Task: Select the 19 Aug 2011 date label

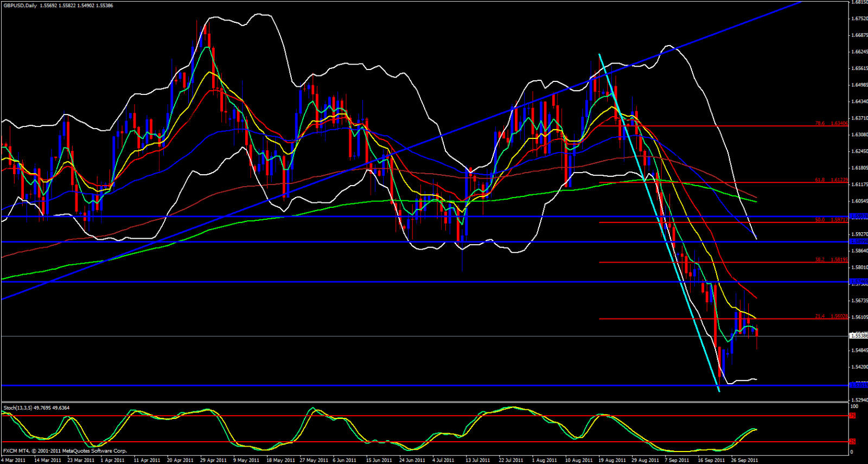Action: 612,460
